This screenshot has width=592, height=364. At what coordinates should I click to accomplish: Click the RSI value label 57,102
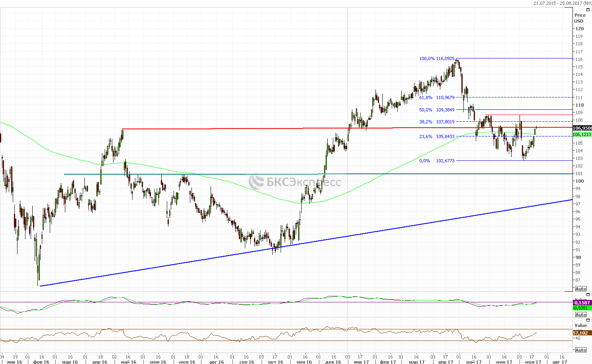582,333
